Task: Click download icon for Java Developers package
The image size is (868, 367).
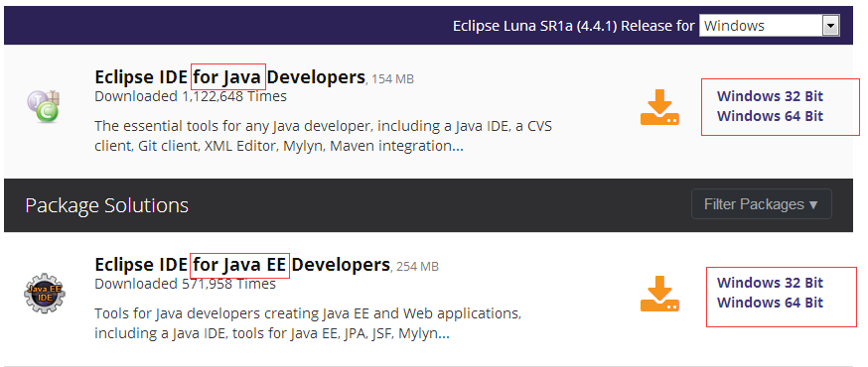Action: (659, 107)
